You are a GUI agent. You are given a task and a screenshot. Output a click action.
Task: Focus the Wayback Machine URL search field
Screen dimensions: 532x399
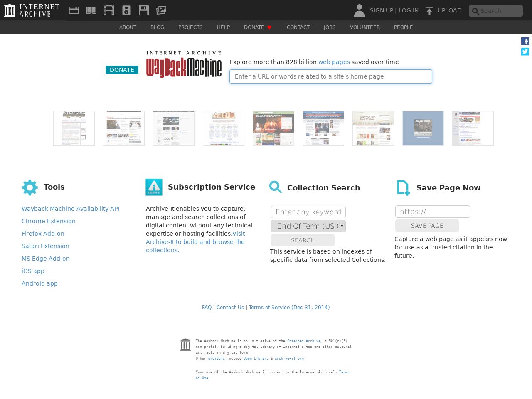click(330, 76)
